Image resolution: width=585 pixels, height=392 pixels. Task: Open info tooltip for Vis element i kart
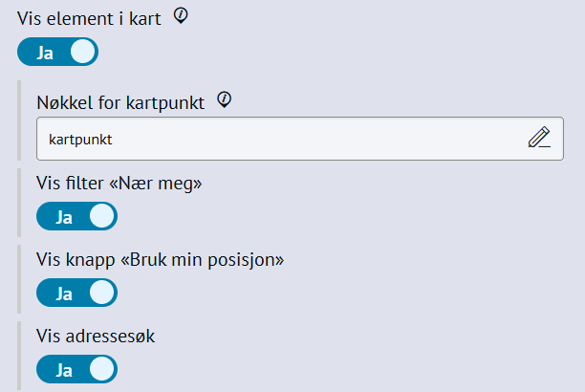tap(181, 15)
